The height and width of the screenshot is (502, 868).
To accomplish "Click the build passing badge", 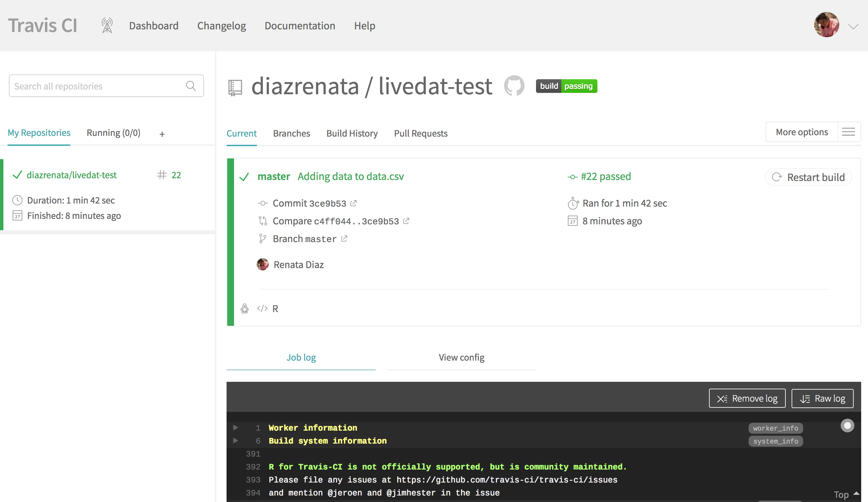I will (x=566, y=86).
